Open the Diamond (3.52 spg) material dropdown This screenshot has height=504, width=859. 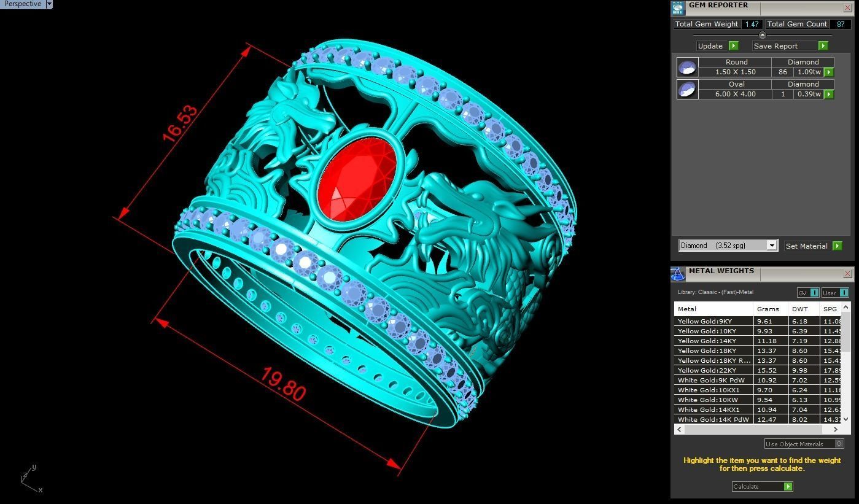772,246
